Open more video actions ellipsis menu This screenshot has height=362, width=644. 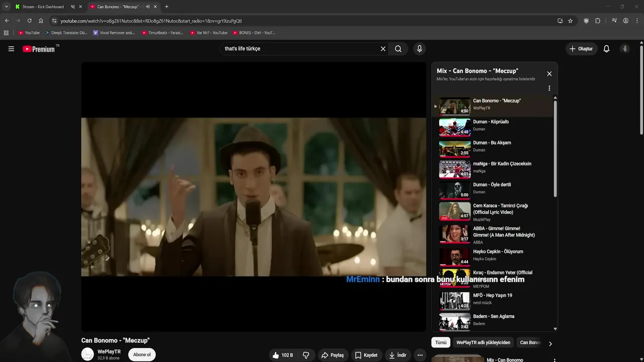pyautogui.click(x=420, y=355)
